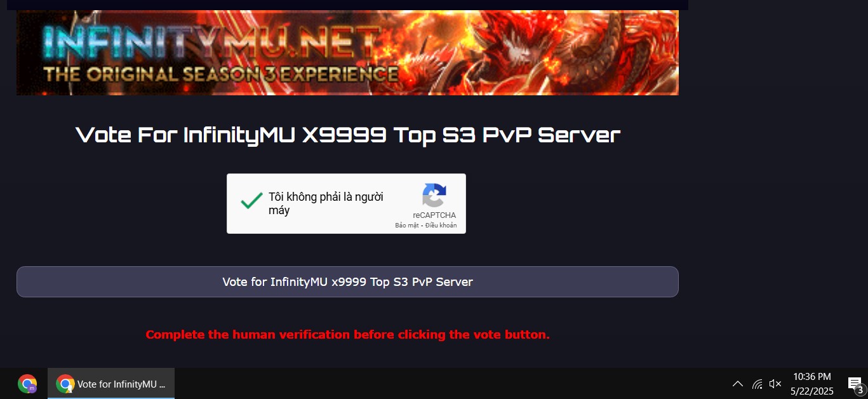The image size is (868, 399).
Task: Open the notification center icon with badge 3
Action: (856, 384)
